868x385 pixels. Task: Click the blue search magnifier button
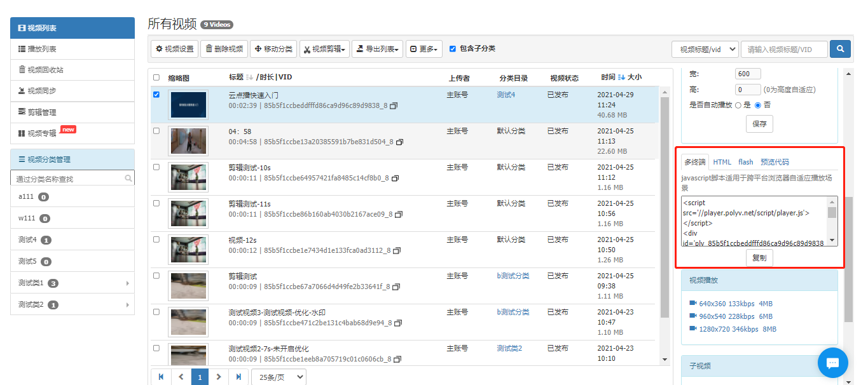pyautogui.click(x=841, y=49)
